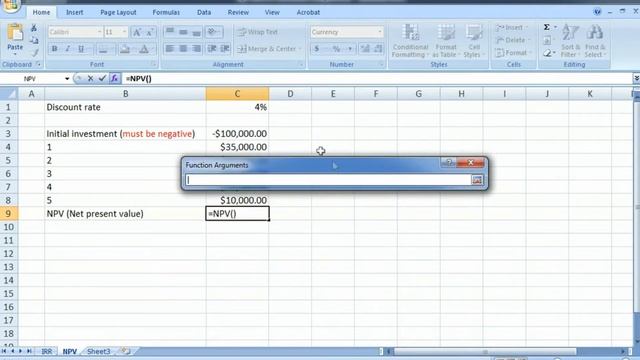Switch to the Page Layout tab
This screenshot has height=360, width=640.
[118, 12]
